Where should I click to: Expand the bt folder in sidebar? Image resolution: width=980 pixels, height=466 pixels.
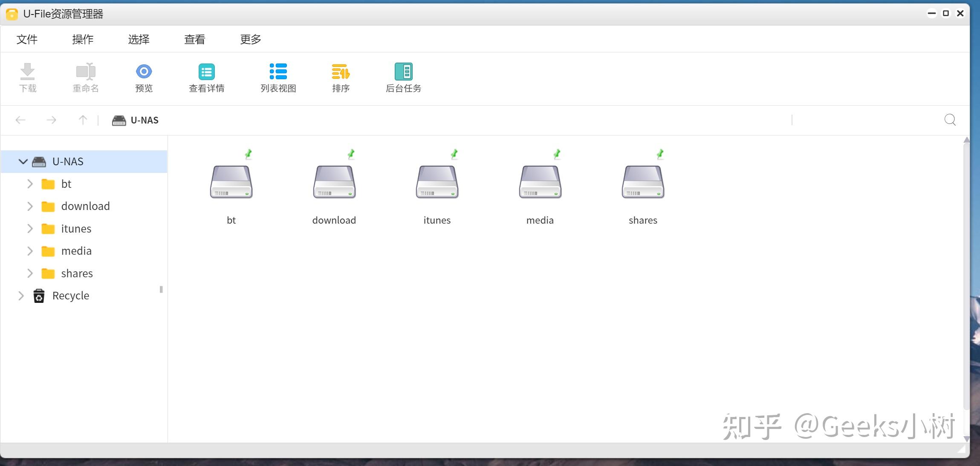coord(30,184)
